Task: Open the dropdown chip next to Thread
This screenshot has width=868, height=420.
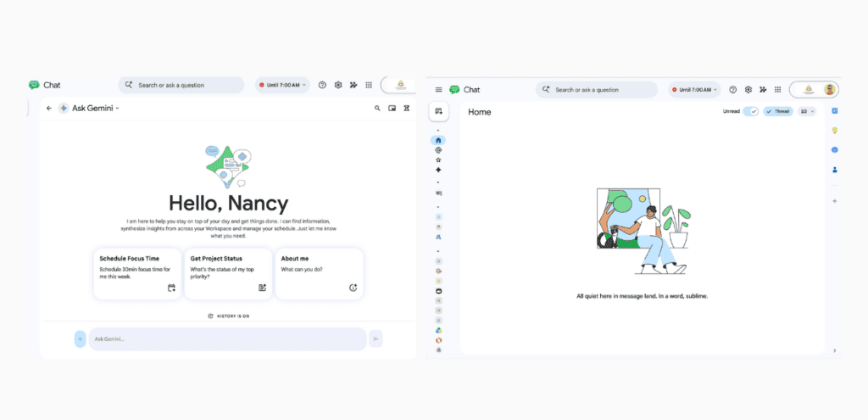Action: point(807,111)
